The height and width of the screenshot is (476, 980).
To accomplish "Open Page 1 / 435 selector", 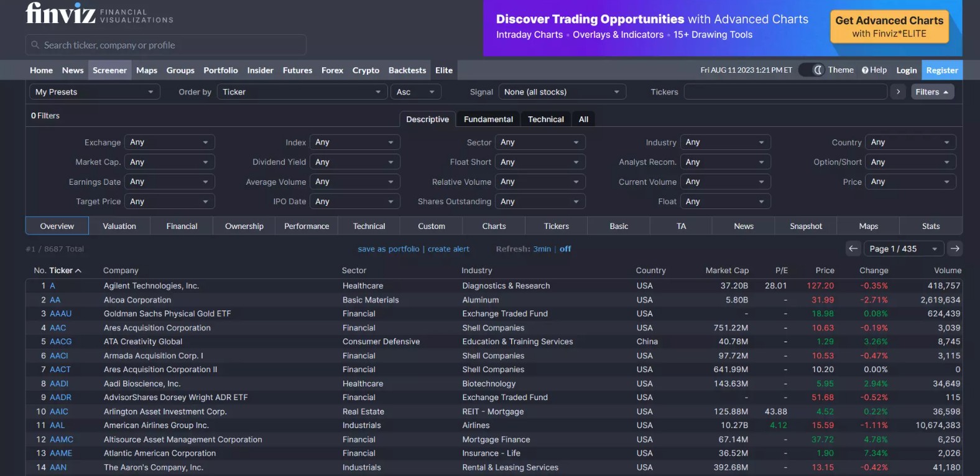I will [904, 249].
